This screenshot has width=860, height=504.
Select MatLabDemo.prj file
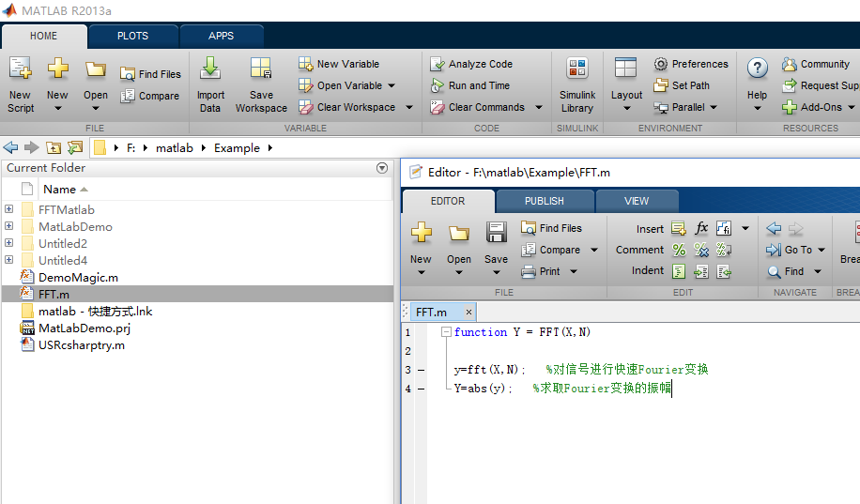pyautogui.click(x=84, y=328)
